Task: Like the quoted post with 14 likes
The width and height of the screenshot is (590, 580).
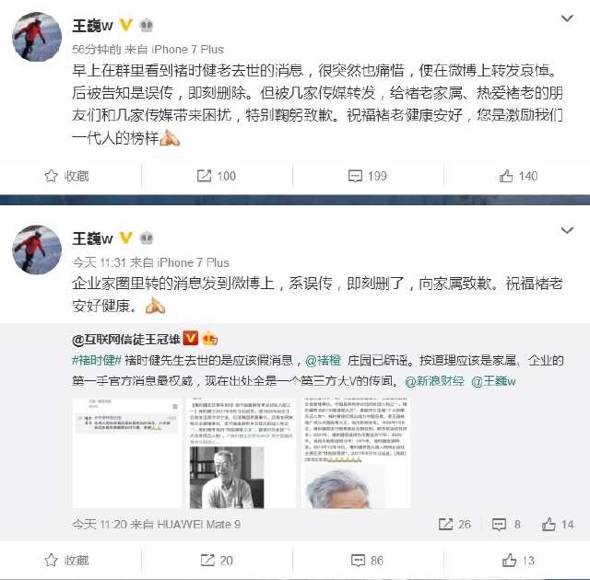Action: 558,524
